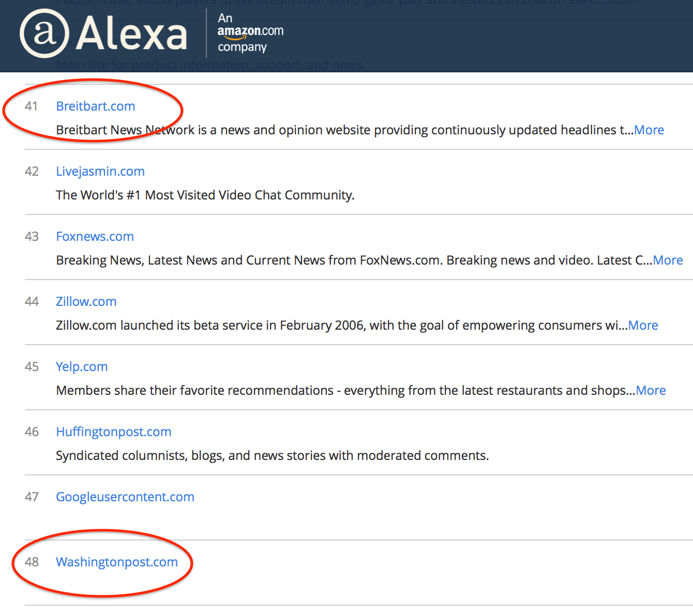Expand More on Breitbart description
This screenshot has height=616, width=693.
(x=649, y=130)
